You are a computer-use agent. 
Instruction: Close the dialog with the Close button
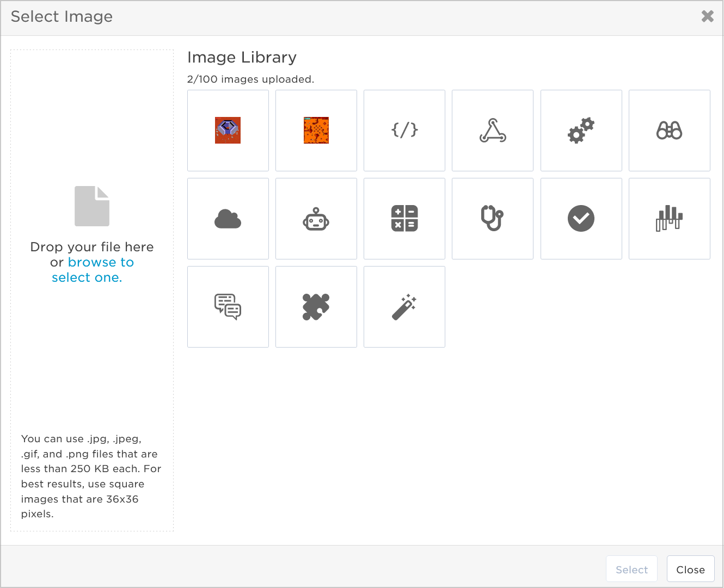tap(690, 570)
